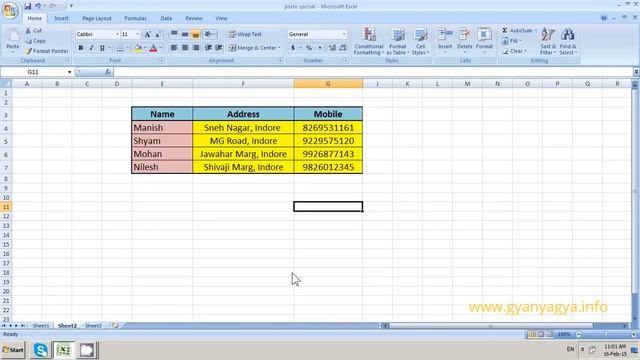The width and height of the screenshot is (640, 360).
Task: Expand the Fill dropdown in Editing
Action: click(521, 41)
